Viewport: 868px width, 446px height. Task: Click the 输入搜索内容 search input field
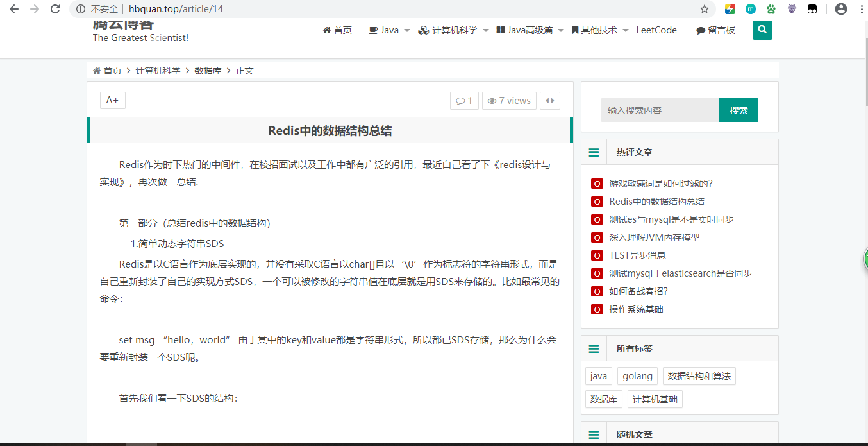click(660, 110)
